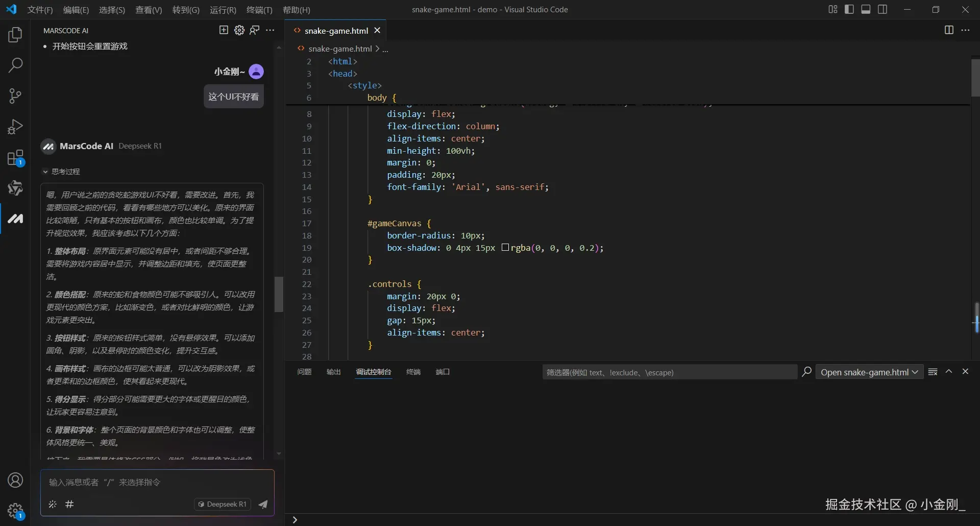Open the 终端(T) menu
This screenshot has height=526, width=980.
click(x=259, y=10)
